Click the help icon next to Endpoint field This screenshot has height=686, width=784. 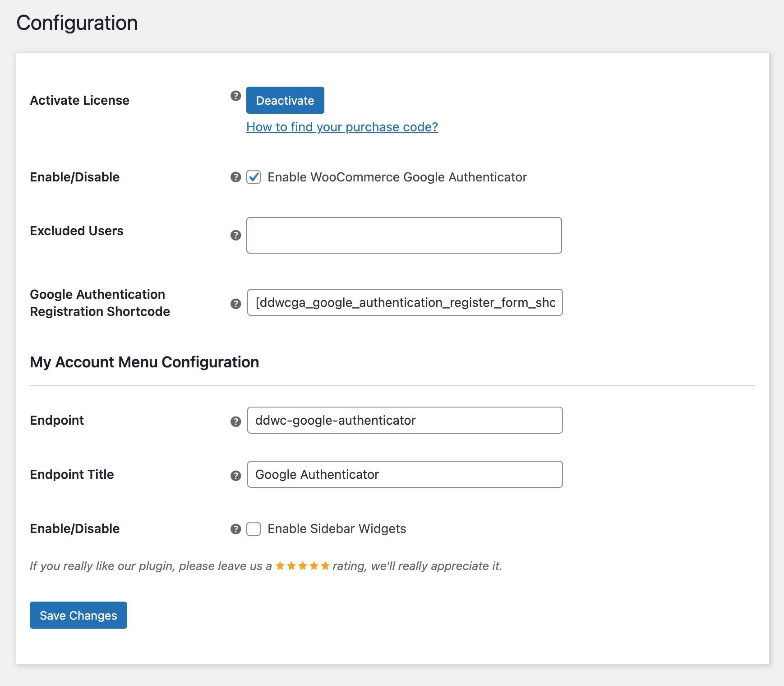(235, 422)
